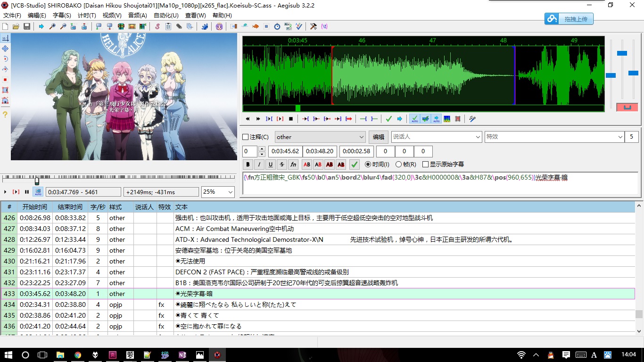The image size is (644, 362).
Task: Open the Styles Manager pink S icon
Action: pos(157,26)
